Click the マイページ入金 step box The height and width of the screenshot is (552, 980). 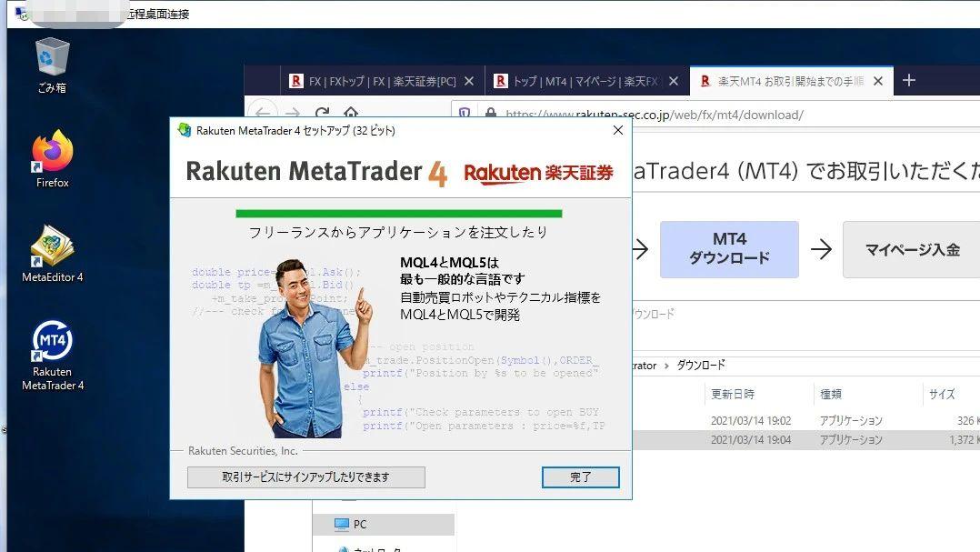[911, 249]
